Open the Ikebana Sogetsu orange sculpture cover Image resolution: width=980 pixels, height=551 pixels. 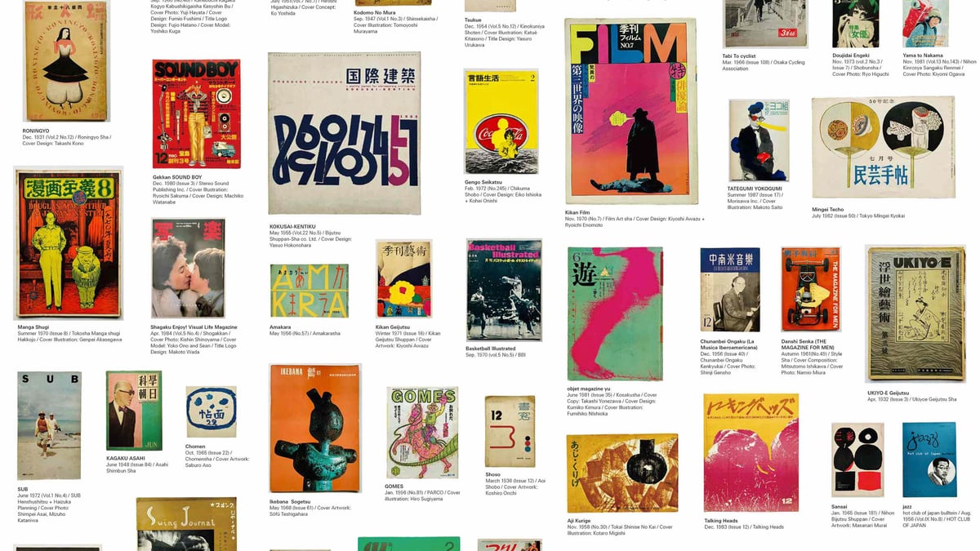(x=315, y=429)
